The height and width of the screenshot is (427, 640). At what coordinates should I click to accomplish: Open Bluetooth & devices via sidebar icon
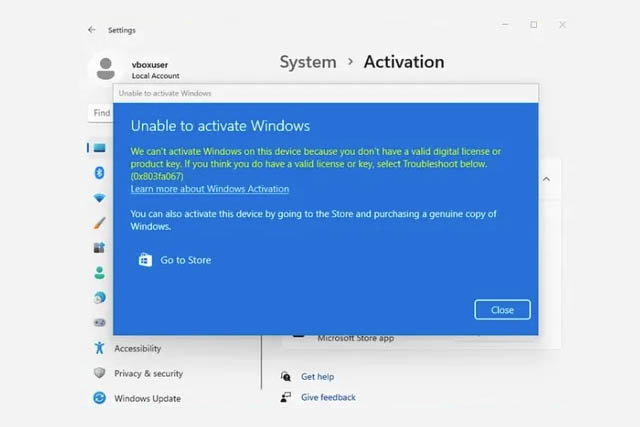click(x=99, y=173)
